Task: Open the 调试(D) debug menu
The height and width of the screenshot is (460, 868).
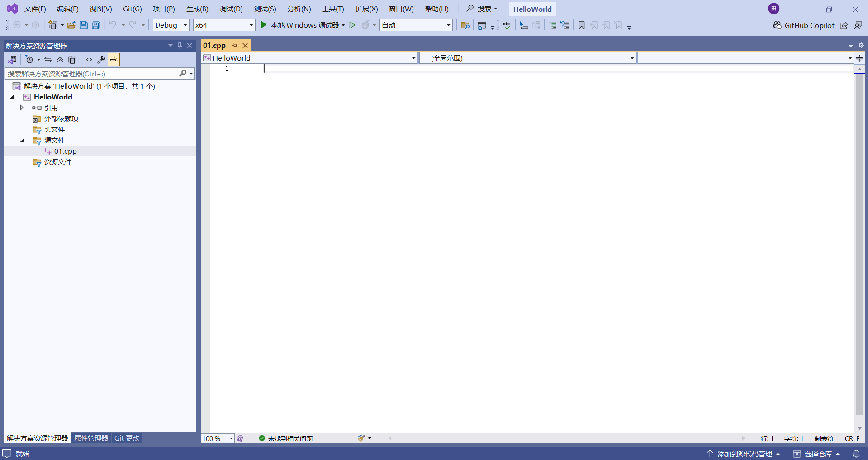Action: click(231, 9)
